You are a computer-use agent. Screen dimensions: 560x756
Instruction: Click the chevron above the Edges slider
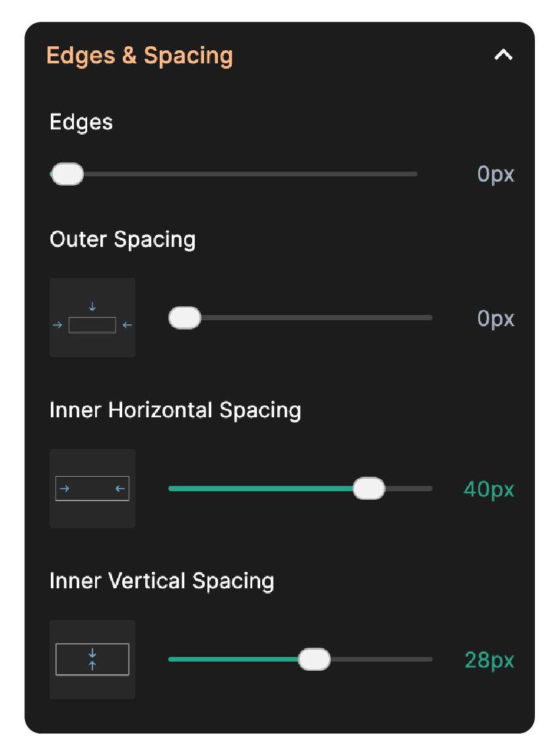point(503,55)
